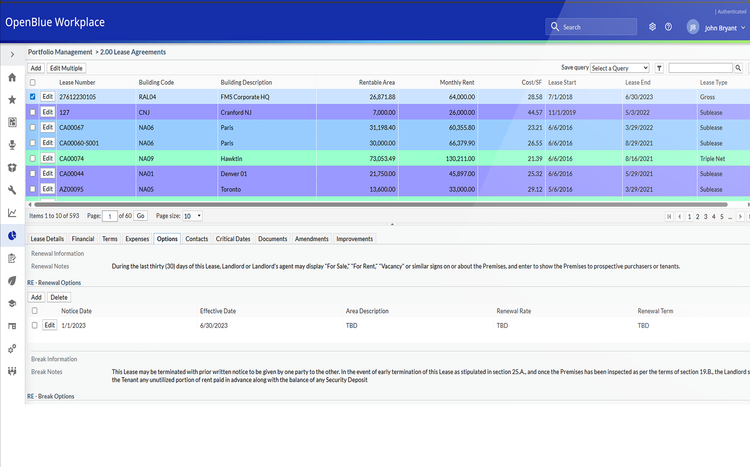The height and width of the screenshot is (467, 750).
Task: Open the layered cube icon in header
Action: 652,27
